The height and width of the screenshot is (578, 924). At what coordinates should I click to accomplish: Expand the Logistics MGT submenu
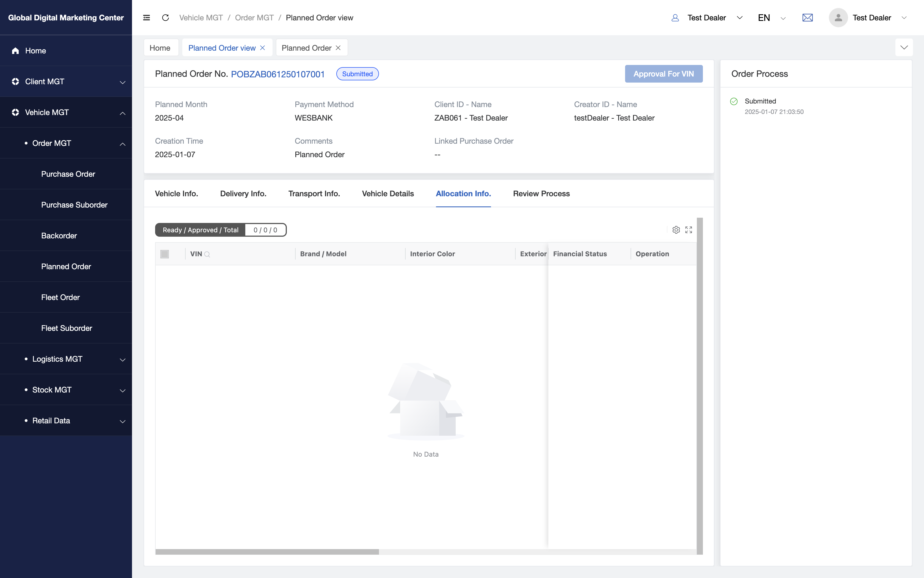[x=123, y=360]
